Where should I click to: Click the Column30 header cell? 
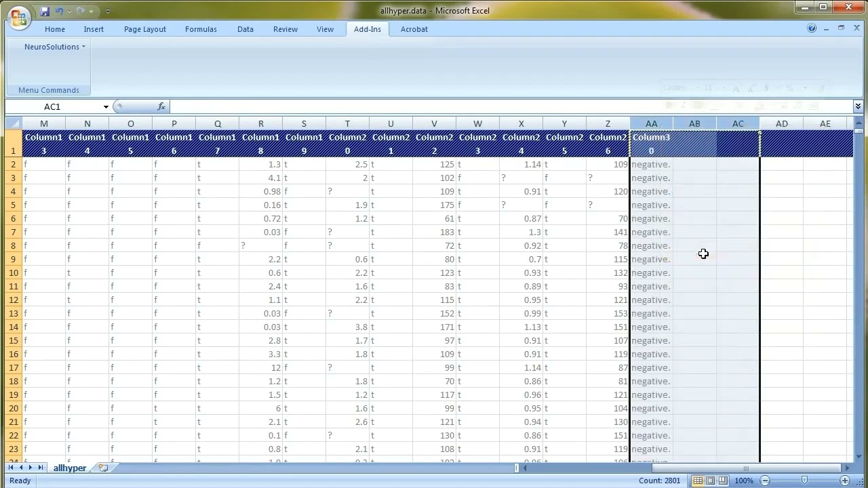pos(652,144)
